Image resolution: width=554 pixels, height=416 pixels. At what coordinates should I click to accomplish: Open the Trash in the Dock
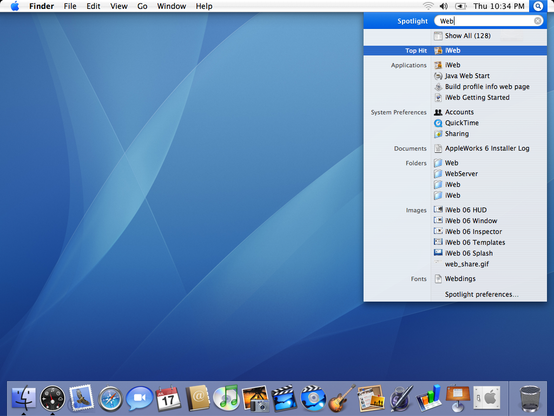(530, 398)
